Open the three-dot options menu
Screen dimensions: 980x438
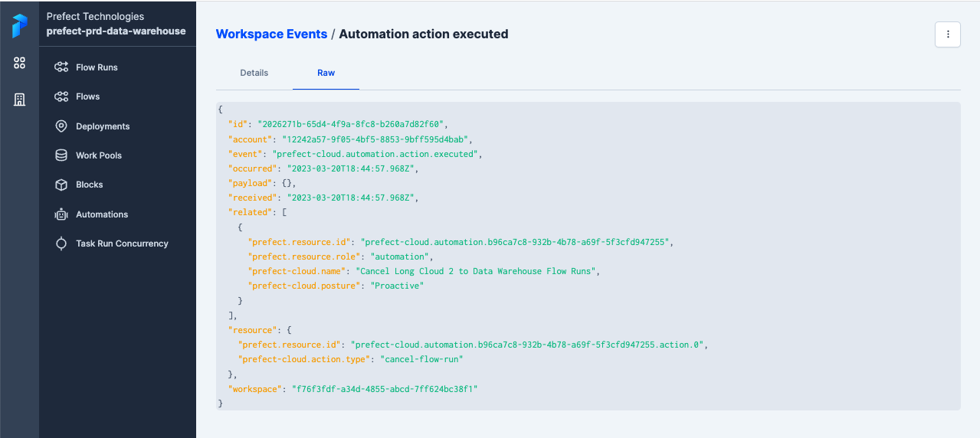(948, 34)
